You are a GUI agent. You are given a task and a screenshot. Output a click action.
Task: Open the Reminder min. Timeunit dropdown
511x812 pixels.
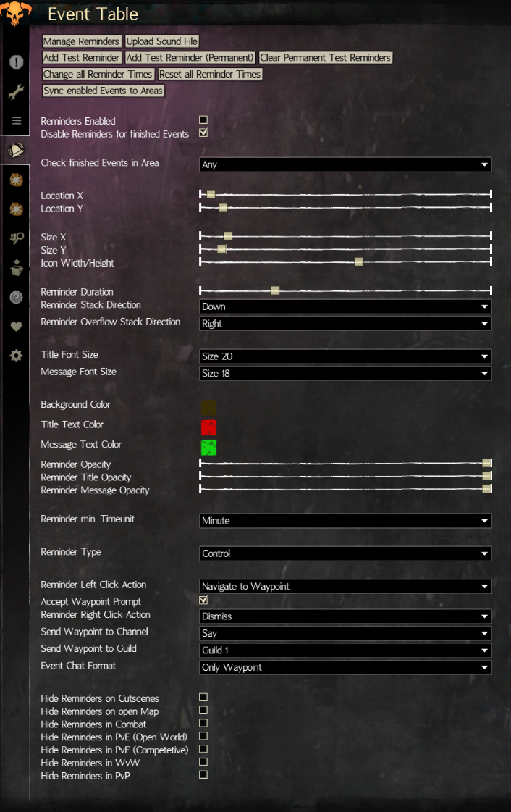click(x=345, y=521)
